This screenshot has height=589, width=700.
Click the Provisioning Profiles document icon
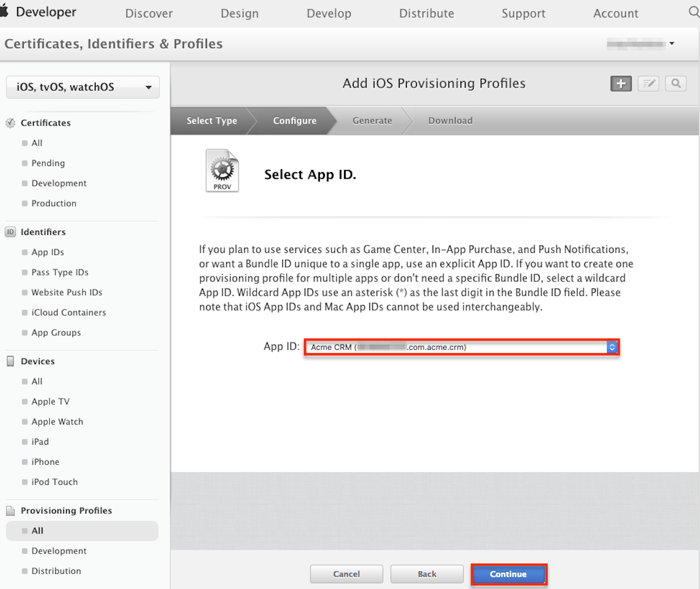pos(10,511)
